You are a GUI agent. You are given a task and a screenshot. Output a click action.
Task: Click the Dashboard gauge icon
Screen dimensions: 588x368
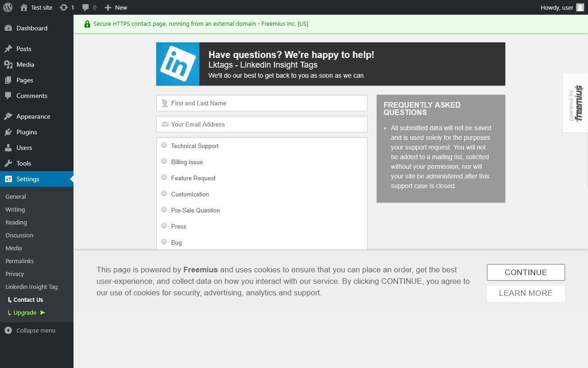8,28
